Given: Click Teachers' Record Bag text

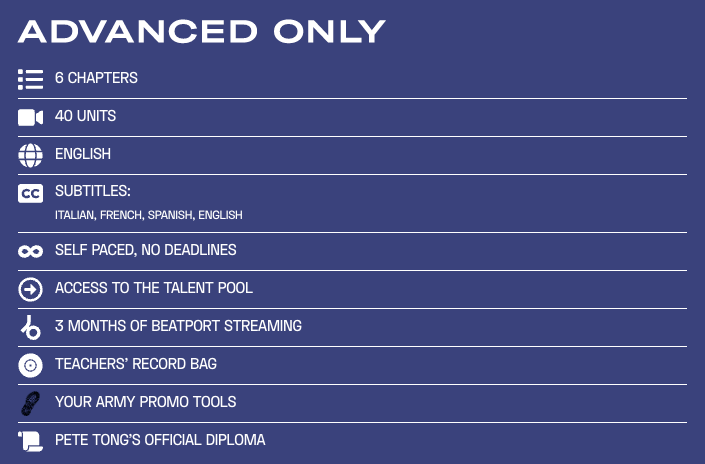Looking at the screenshot, I should 136,364.
